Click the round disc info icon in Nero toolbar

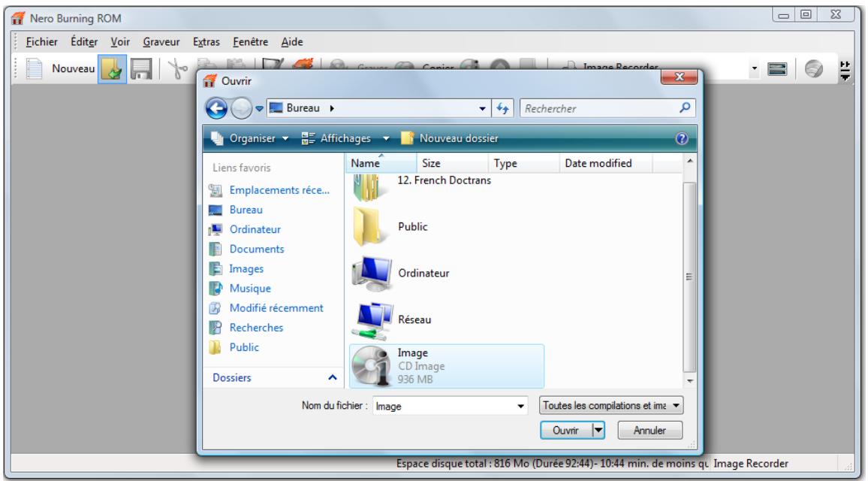click(814, 69)
